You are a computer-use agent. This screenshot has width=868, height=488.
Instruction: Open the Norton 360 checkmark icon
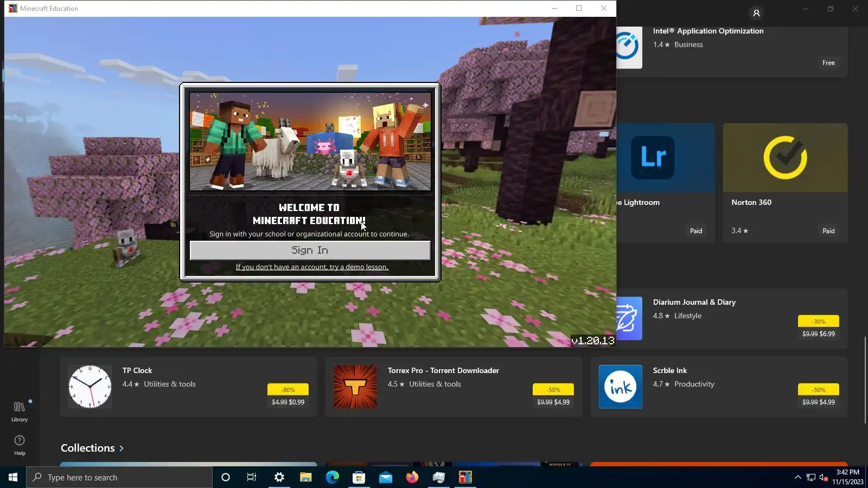click(x=785, y=157)
